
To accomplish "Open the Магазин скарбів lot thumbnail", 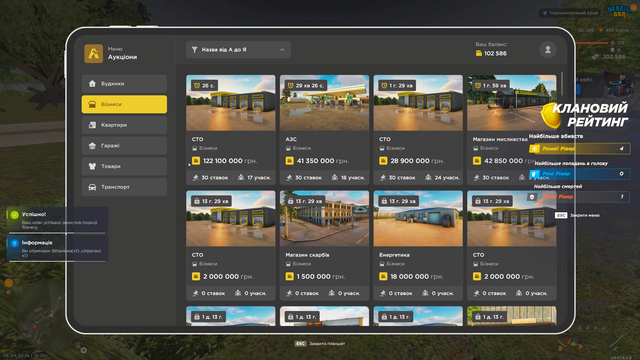I will 324,219.
